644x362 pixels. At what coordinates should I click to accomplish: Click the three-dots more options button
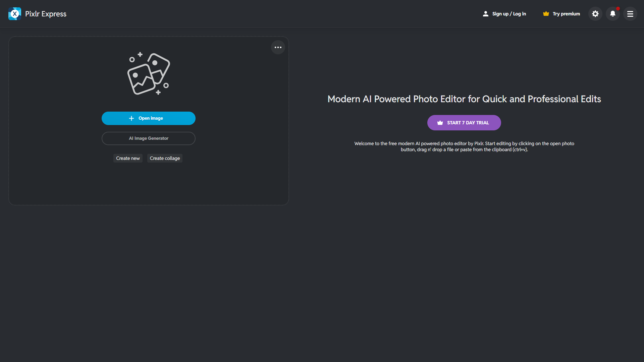(x=278, y=47)
